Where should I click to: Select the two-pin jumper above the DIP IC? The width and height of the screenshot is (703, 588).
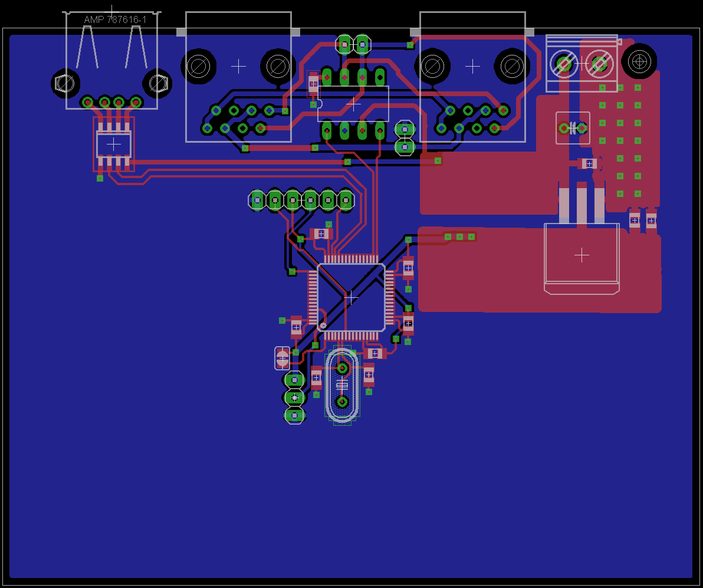pos(353,44)
